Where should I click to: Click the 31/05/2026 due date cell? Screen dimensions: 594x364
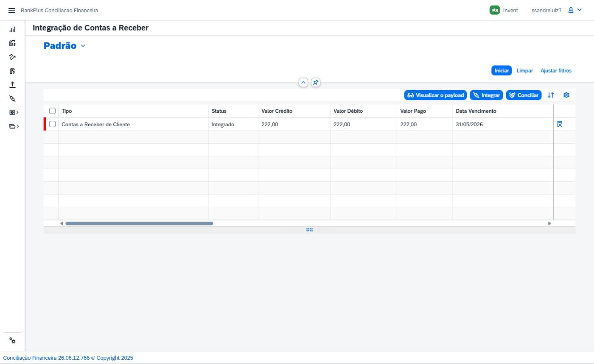click(x=503, y=124)
